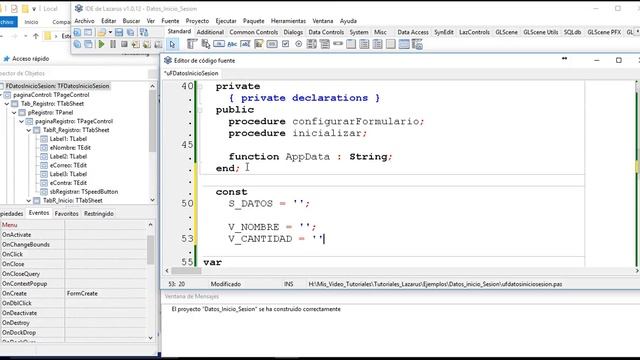Pick the TPanel component icon
This screenshot has height=360, width=640.
(x=391, y=44)
